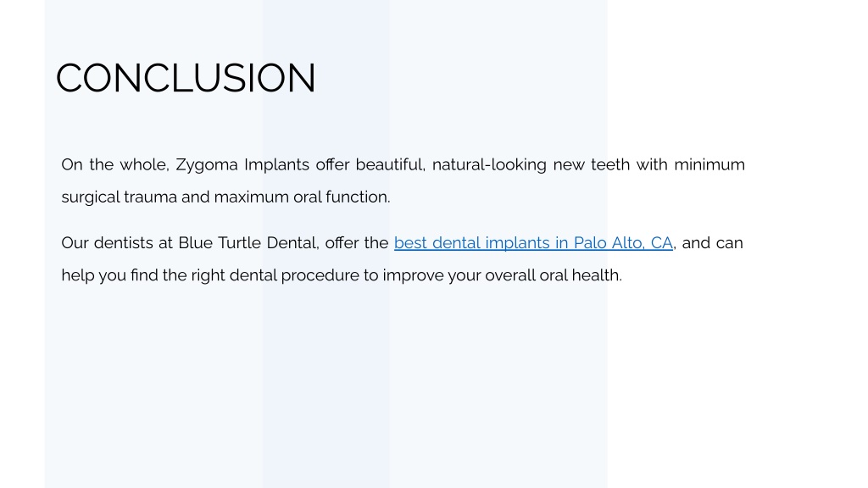Screen dimensions: 868x488
Task: Click the words new teeth
Action: [x=591, y=165]
